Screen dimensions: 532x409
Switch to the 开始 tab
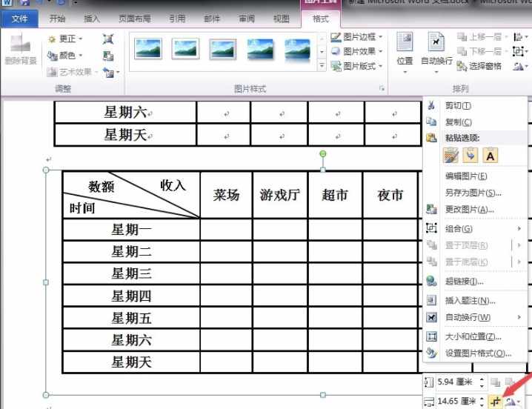[x=57, y=19]
